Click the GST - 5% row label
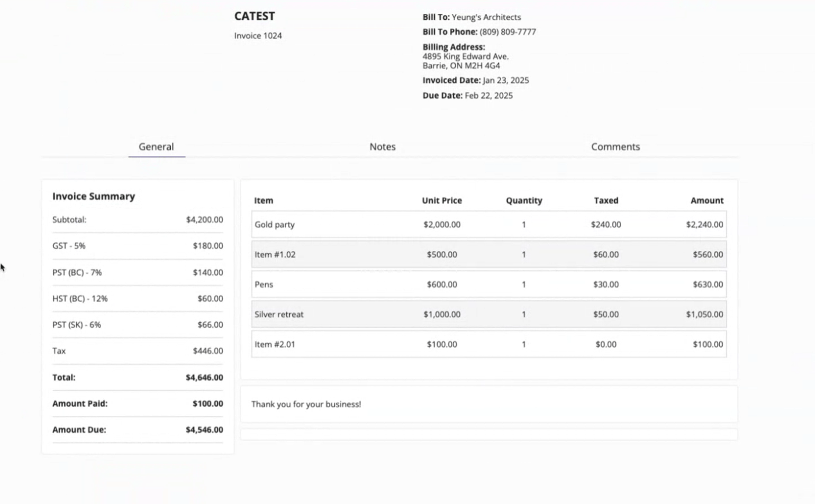This screenshot has height=504, width=815. [x=68, y=246]
